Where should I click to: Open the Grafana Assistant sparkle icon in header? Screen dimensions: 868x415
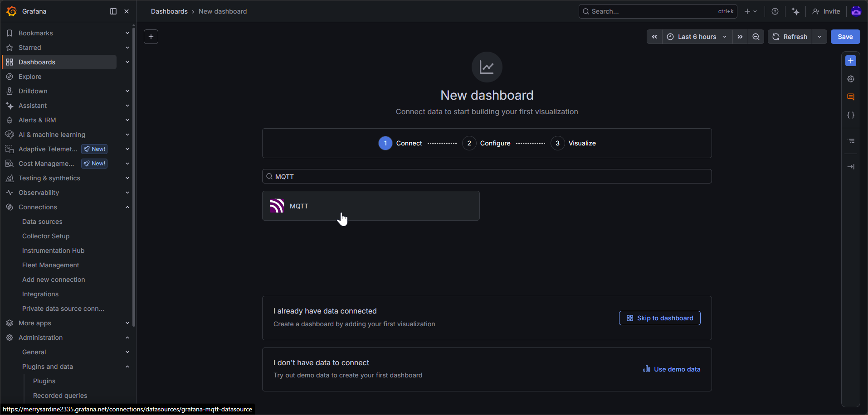coord(795,11)
